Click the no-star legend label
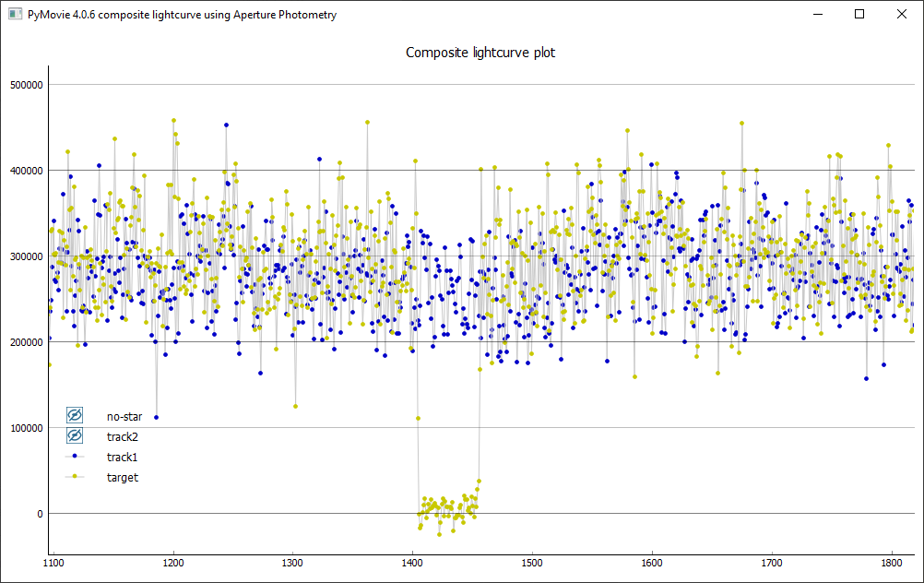The height and width of the screenshot is (583, 924). tap(124, 416)
